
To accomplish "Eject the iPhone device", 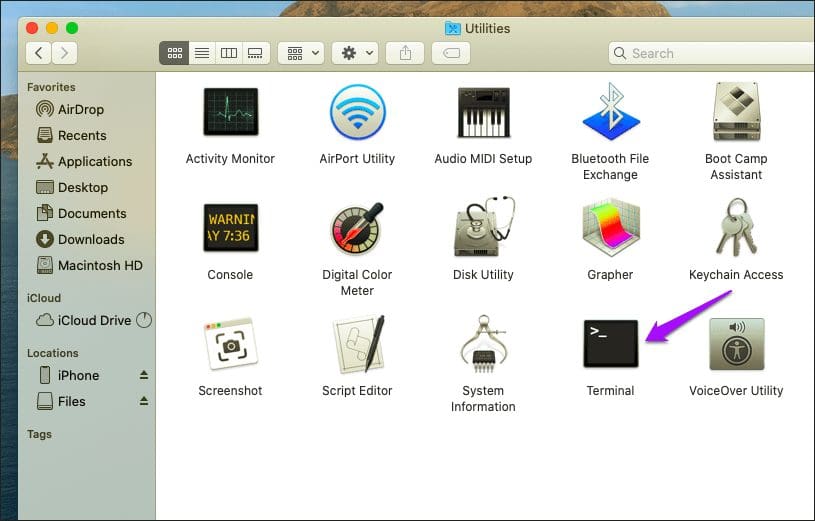I will click(144, 375).
